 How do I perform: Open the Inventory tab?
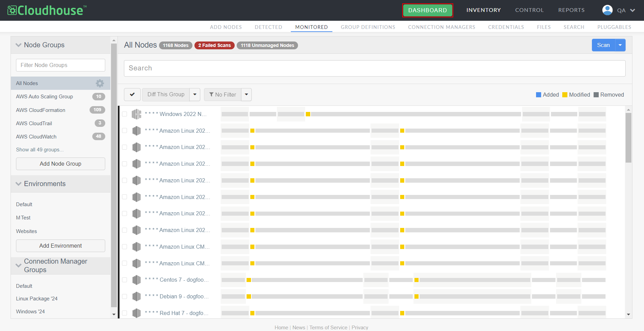[484, 10]
